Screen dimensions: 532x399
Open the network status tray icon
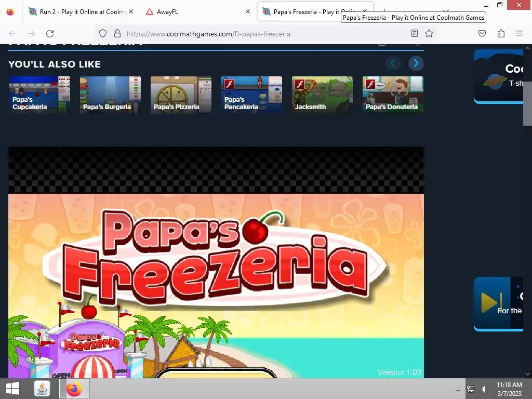(471, 389)
